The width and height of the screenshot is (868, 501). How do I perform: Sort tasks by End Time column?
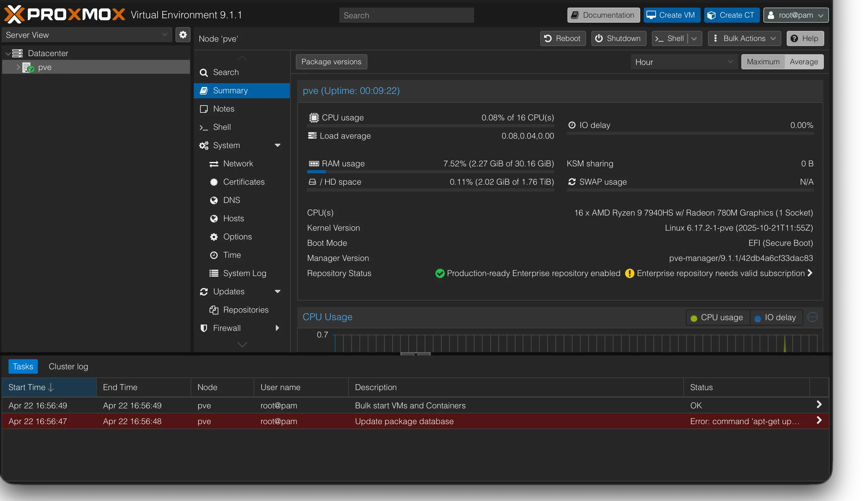coord(143,387)
